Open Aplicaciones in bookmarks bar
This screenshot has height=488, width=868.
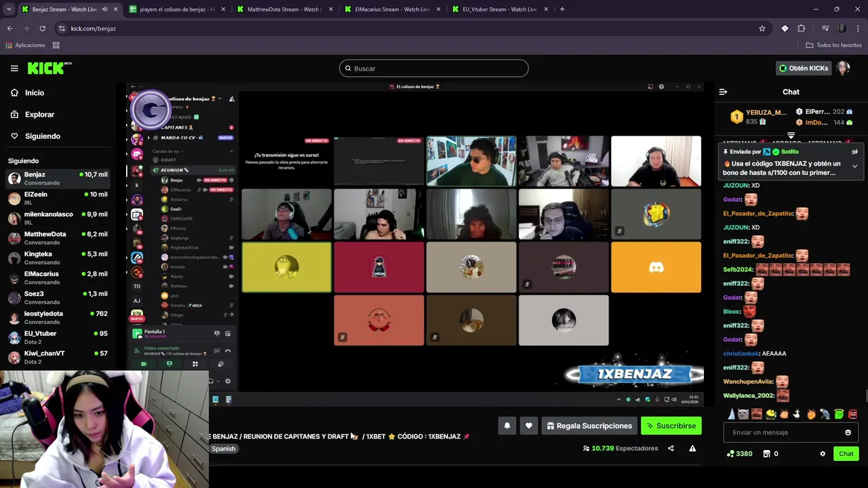(x=25, y=45)
